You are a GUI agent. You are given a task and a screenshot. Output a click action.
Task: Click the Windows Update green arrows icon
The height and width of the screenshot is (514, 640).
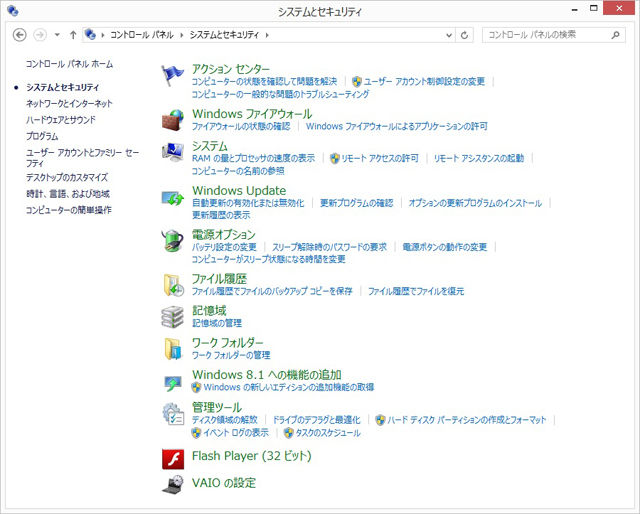click(172, 198)
